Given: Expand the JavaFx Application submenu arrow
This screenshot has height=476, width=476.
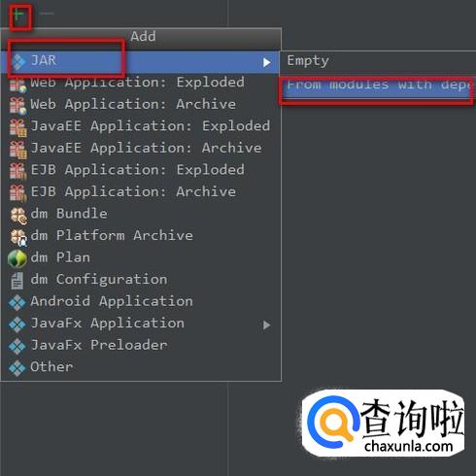Looking at the screenshot, I should coord(266,324).
